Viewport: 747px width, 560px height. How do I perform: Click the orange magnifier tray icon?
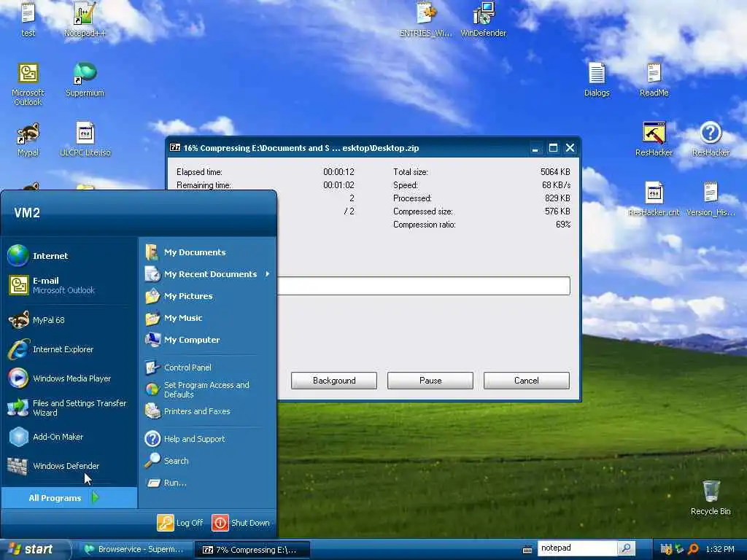click(694, 549)
